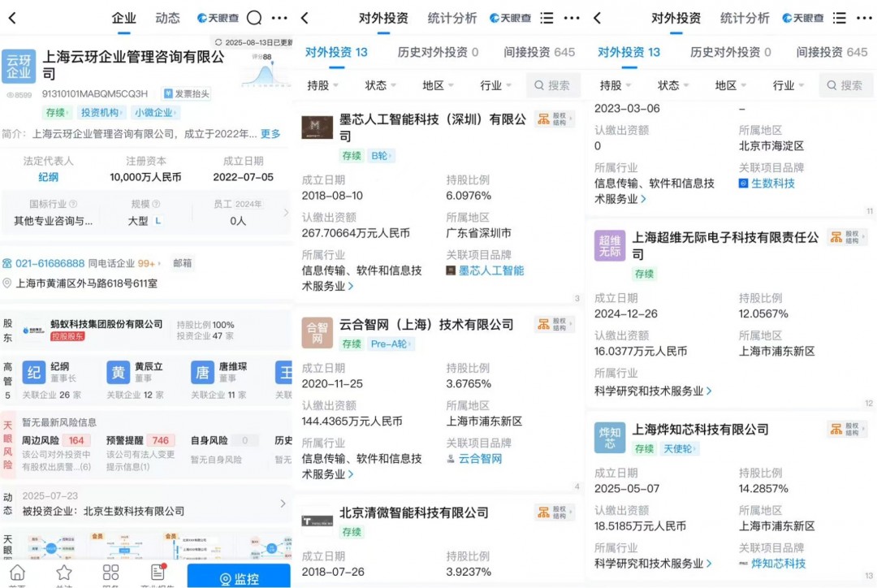Open list menu icon in right panel

[840, 18]
